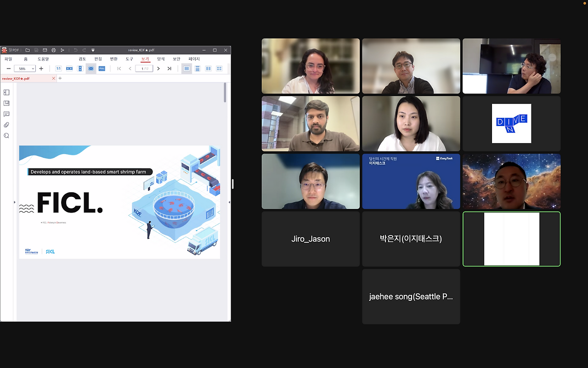Image resolution: width=588 pixels, height=368 pixels.
Task: Zoom in with the plus button
Action: point(41,69)
